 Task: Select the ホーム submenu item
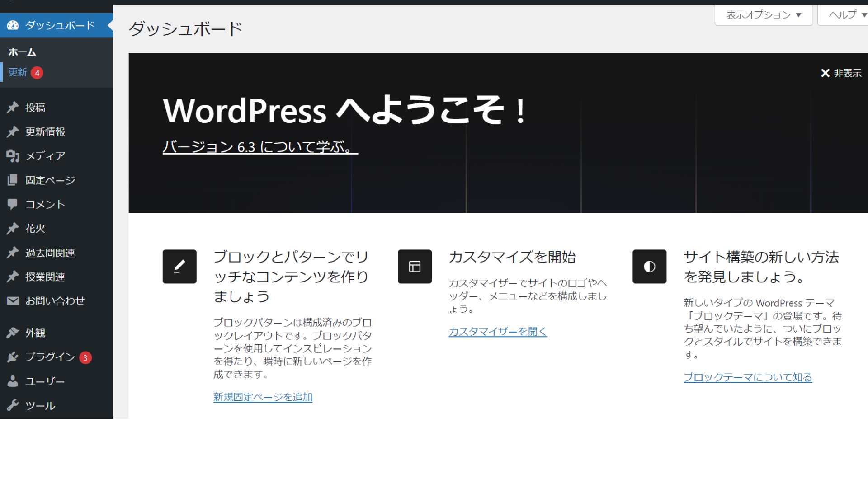pos(22,52)
